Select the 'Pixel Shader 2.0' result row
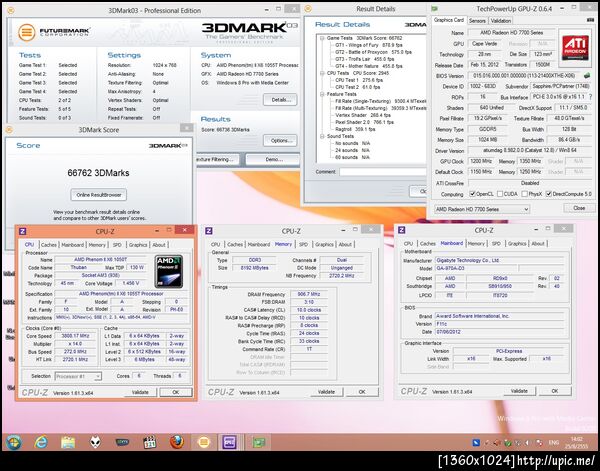This screenshot has height=471, width=600. click(364, 122)
